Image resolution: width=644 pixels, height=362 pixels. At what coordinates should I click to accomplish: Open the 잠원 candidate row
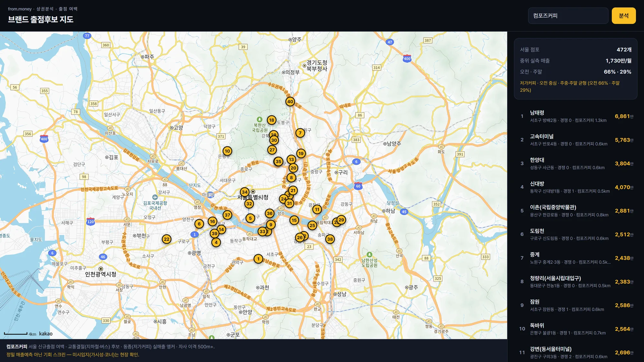coord(576,305)
